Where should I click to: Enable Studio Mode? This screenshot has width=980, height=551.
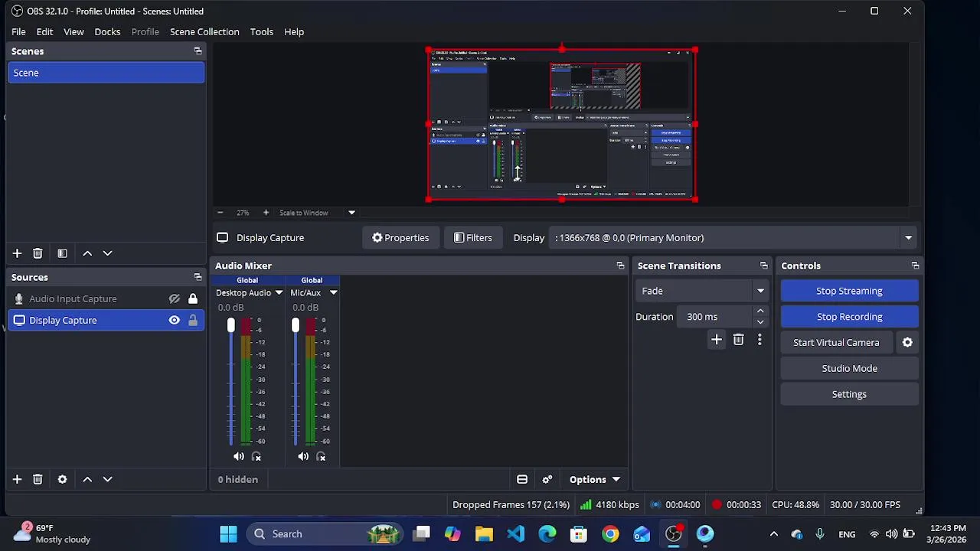849,369
